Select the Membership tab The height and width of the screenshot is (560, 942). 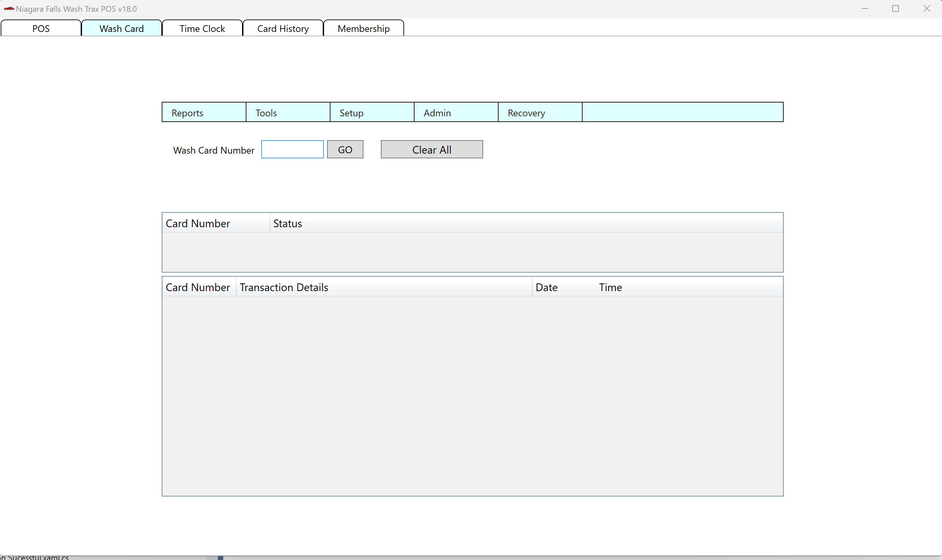click(363, 29)
